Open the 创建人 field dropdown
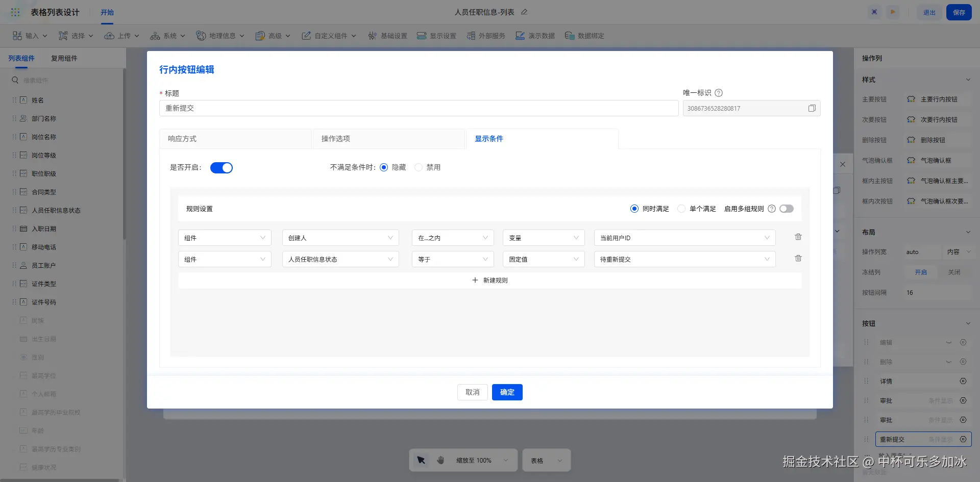 (340, 238)
